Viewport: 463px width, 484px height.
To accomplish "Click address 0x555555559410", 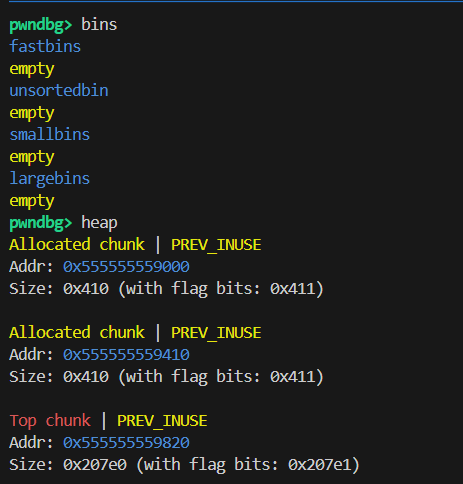I will pos(126,355).
